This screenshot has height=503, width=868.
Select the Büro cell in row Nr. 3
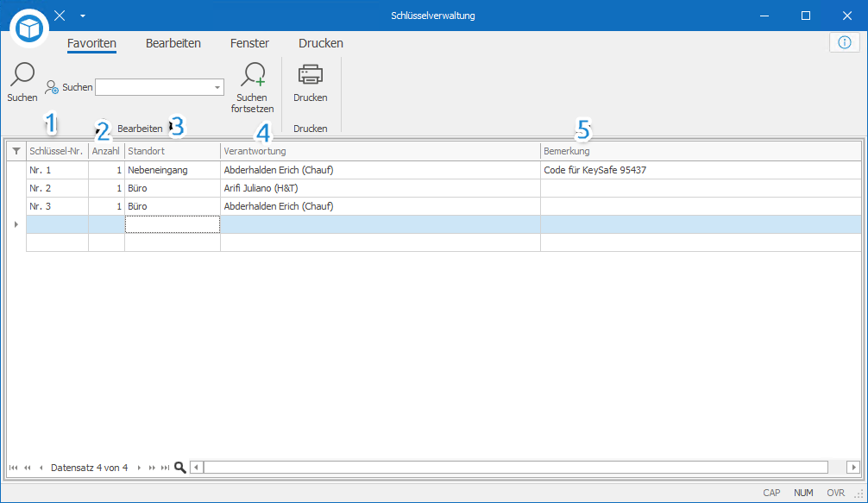click(173, 206)
